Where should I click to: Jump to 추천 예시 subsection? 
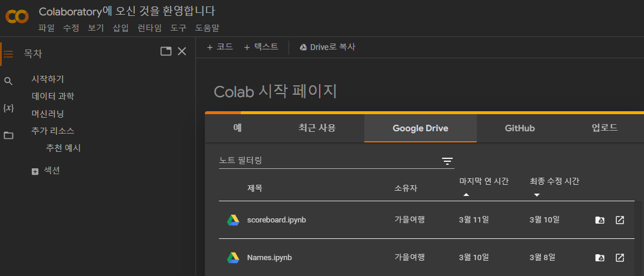point(63,148)
